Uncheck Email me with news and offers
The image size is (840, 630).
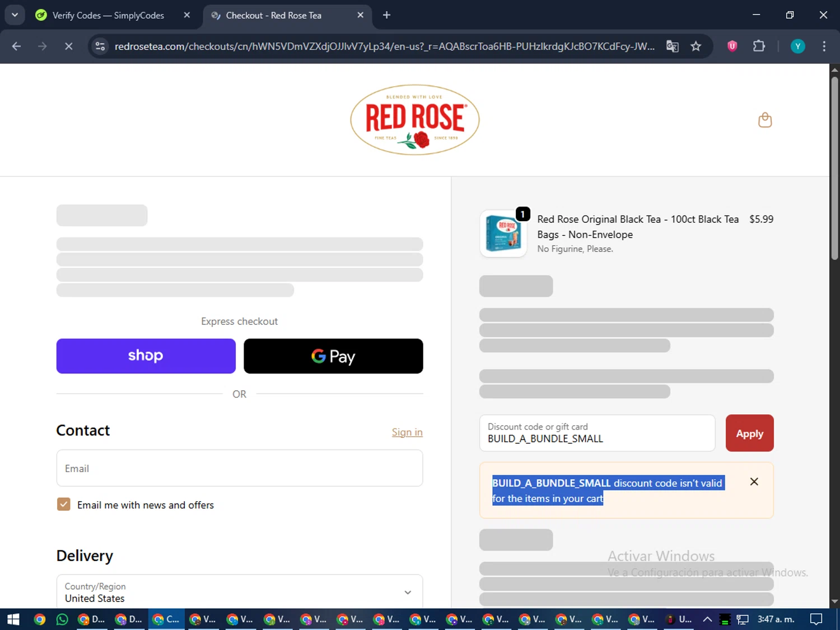point(64,505)
